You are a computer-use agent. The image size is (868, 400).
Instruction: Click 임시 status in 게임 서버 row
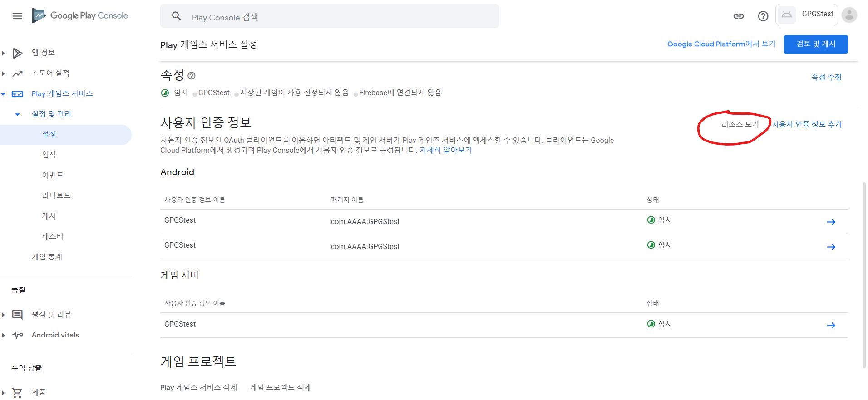[659, 324]
